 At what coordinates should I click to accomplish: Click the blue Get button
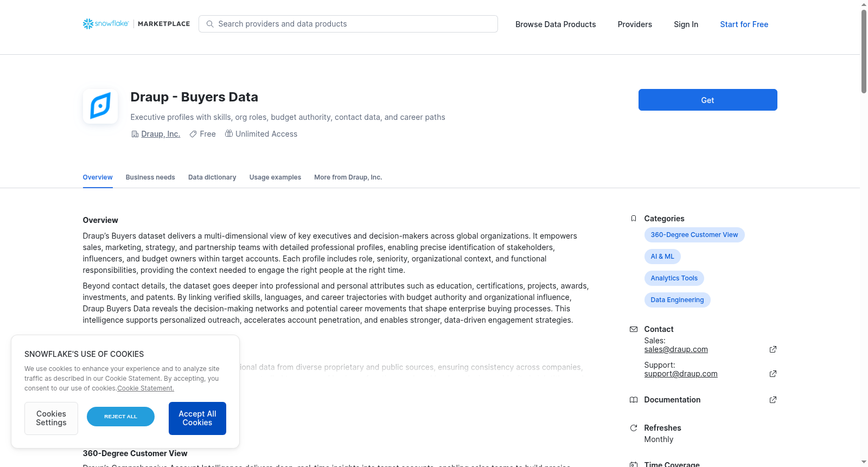click(707, 100)
